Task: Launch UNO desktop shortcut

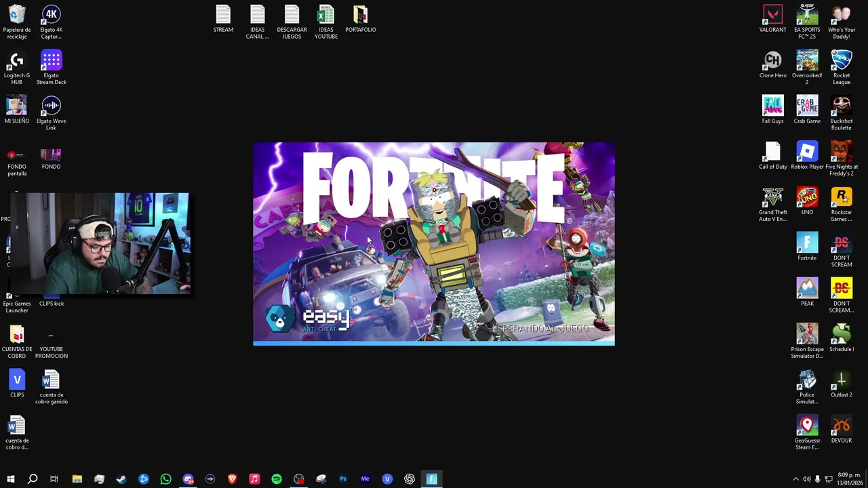Action: 807,201
